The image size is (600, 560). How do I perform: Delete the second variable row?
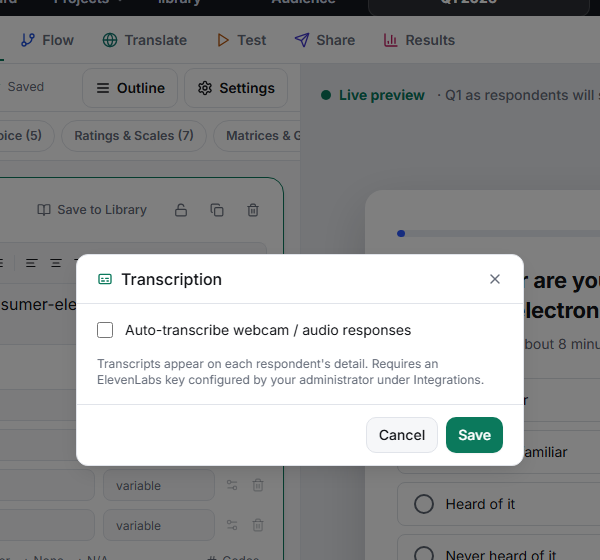point(258,525)
